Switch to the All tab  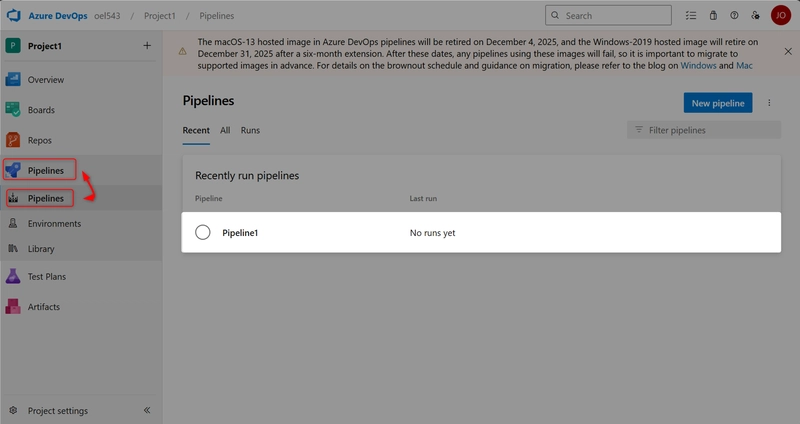pos(225,130)
